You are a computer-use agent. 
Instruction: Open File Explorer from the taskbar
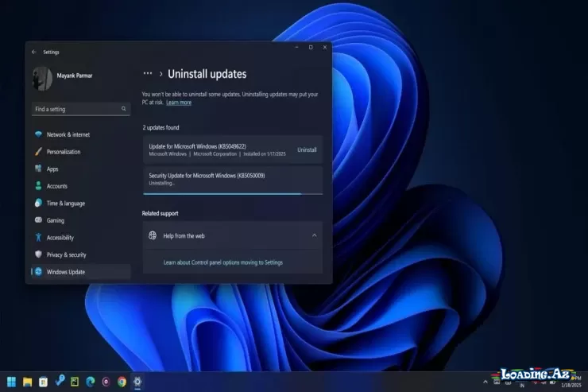pos(27,382)
